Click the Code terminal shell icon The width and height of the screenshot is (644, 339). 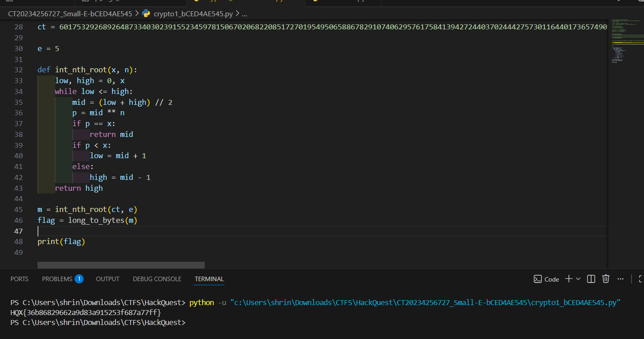coord(538,279)
